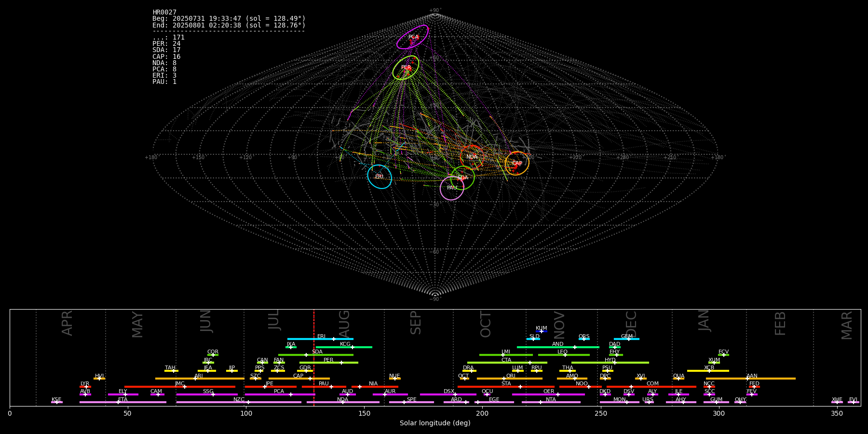
Task: Click the '+90' latitude label atop map
Action: point(435,10)
